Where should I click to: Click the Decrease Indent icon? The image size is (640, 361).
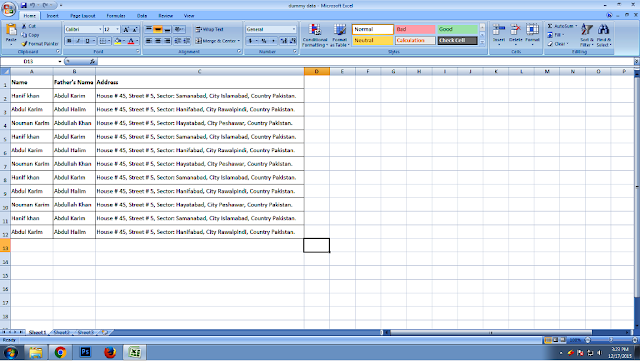[178, 41]
